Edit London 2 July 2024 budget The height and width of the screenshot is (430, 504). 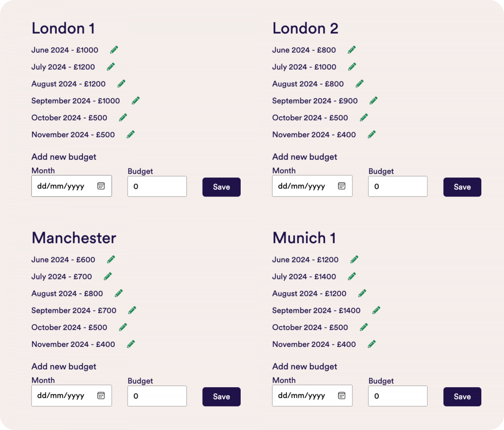click(352, 67)
